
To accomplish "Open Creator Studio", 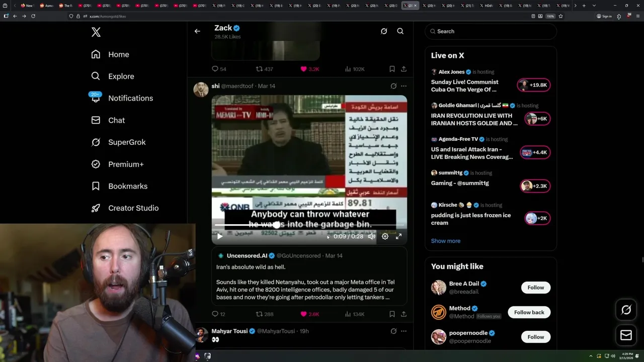I will pos(125,208).
